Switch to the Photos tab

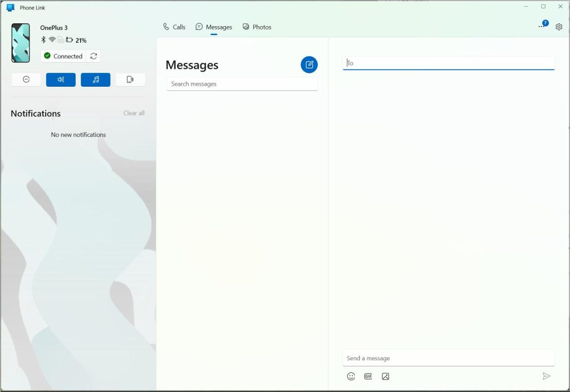[x=257, y=26]
